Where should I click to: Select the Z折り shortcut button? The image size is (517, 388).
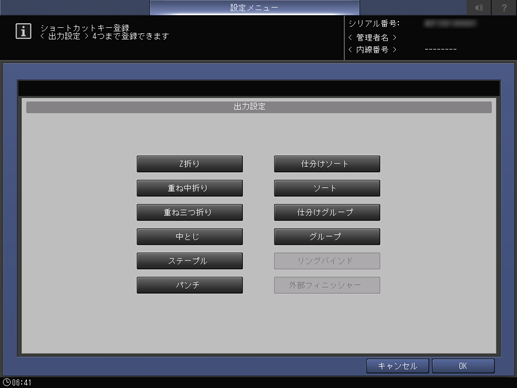click(190, 164)
